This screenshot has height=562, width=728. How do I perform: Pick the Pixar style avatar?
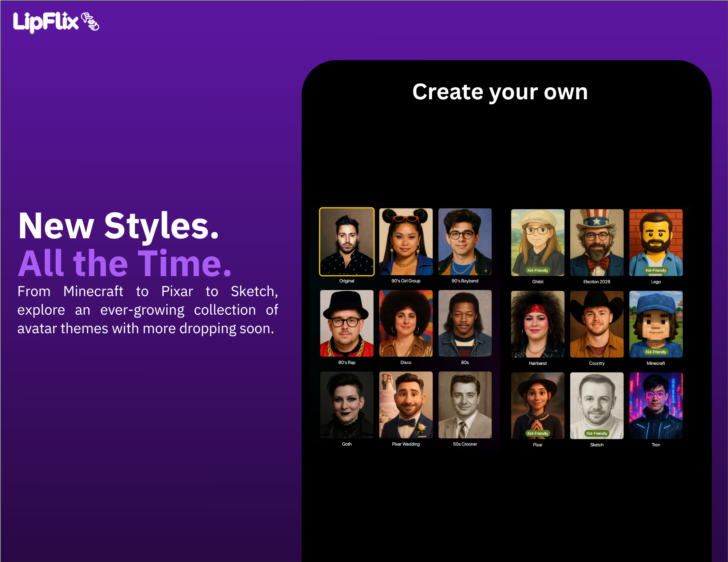(x=538, y=406)
